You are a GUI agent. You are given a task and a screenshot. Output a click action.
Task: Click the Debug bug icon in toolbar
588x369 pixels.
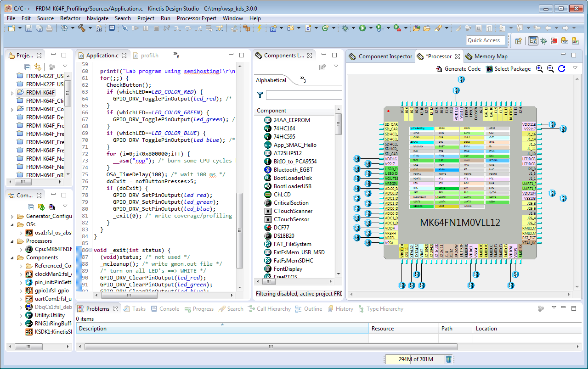(x=345, y=28)
